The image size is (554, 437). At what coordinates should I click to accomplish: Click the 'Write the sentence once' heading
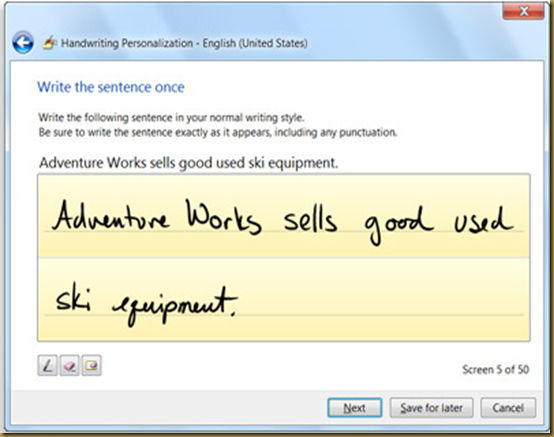coord(111,87)
